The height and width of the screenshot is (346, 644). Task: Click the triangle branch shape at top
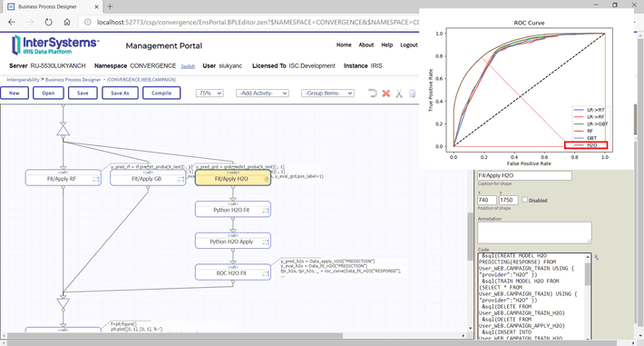click(63, 130)
